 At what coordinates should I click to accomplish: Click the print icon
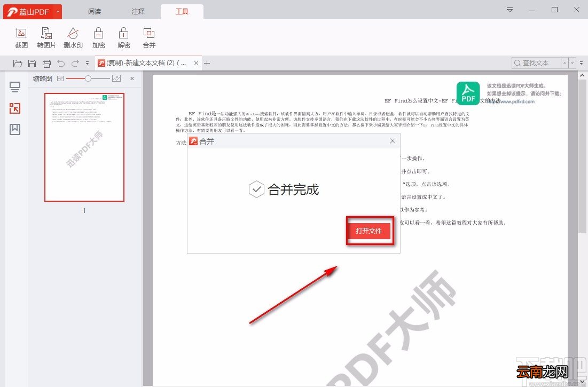(x=46, y=64)
